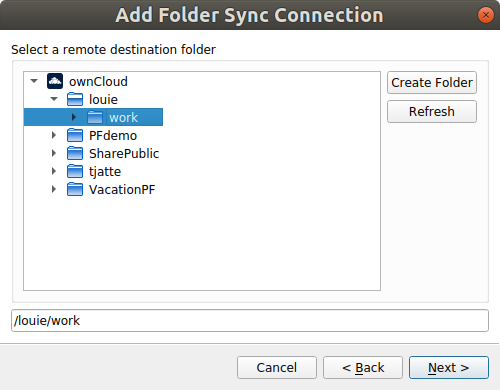Collapse the ownCloud root node

34,81
